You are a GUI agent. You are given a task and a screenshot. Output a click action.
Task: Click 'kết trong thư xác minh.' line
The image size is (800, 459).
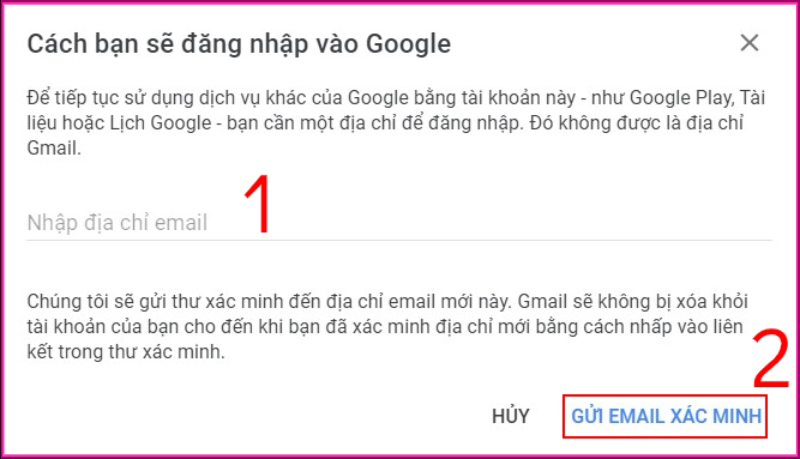126,352
